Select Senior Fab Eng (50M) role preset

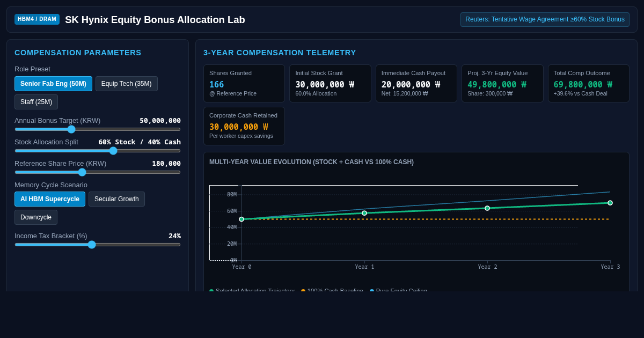53,84
